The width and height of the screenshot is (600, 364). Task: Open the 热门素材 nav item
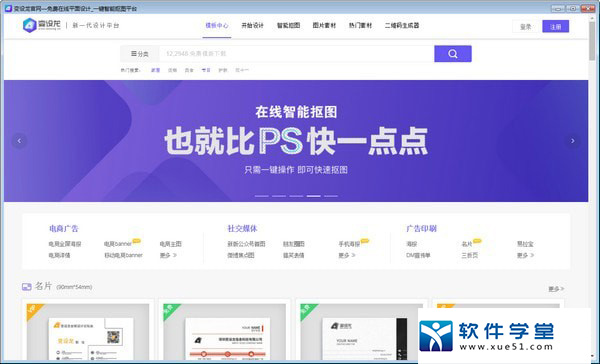360,25
